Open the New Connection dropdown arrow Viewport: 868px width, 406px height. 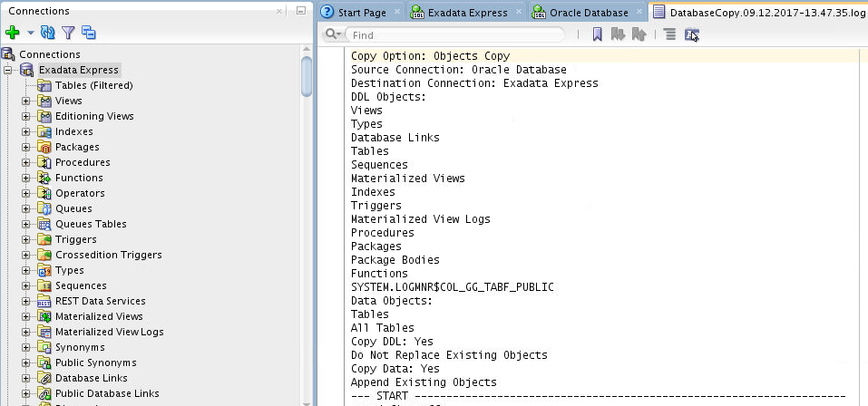[30, 34]
